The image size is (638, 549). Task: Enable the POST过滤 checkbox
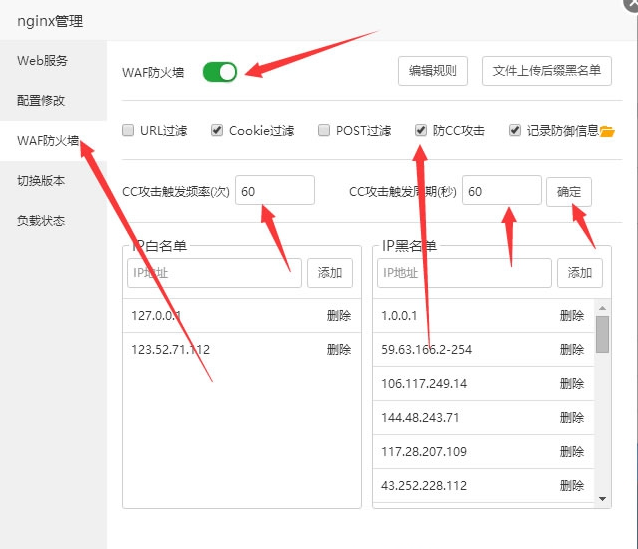pos(324,130)
